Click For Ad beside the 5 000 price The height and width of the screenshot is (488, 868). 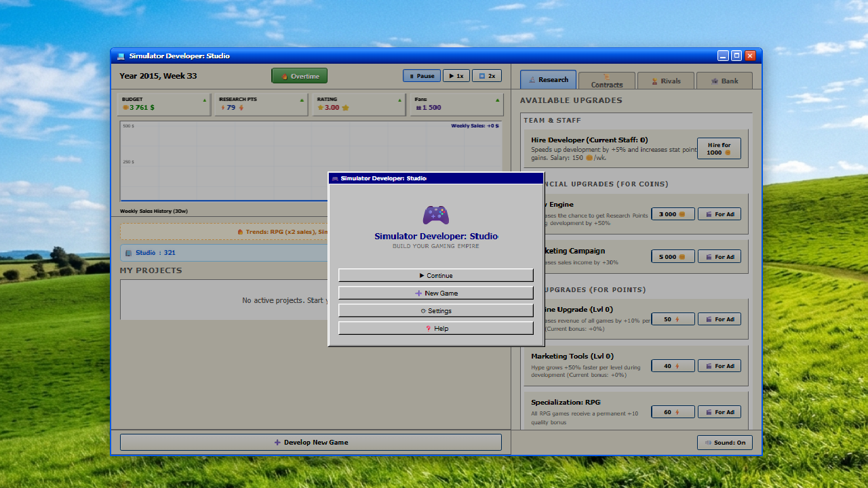point(719,257)
